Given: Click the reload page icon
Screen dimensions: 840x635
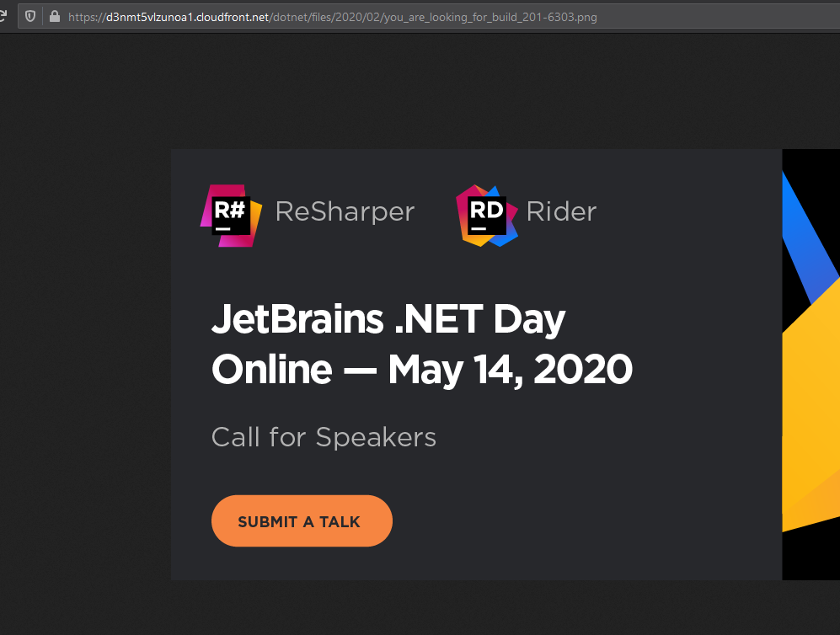Looking at the screenshot, I should coord(3,16).
